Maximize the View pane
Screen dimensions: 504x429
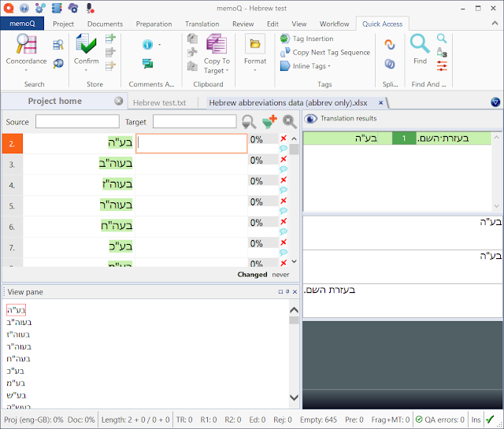pyautogui.click(x=280, y=292)
